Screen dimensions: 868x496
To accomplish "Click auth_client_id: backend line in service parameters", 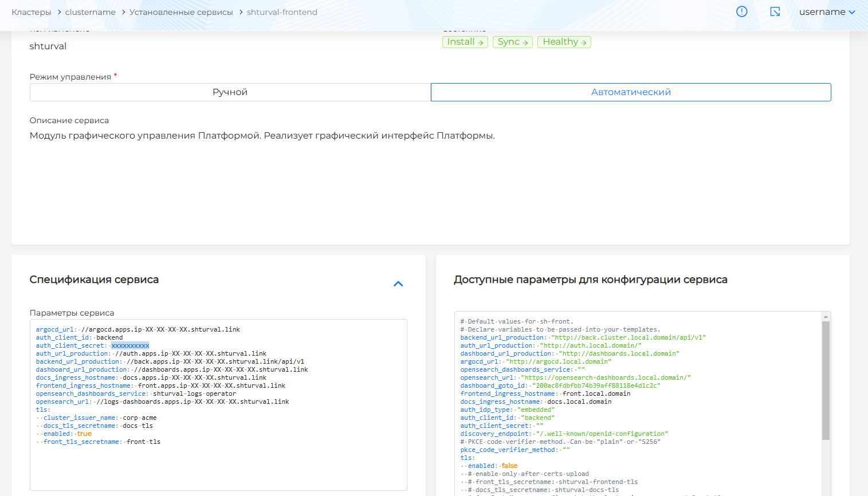I will coord(79,337).
